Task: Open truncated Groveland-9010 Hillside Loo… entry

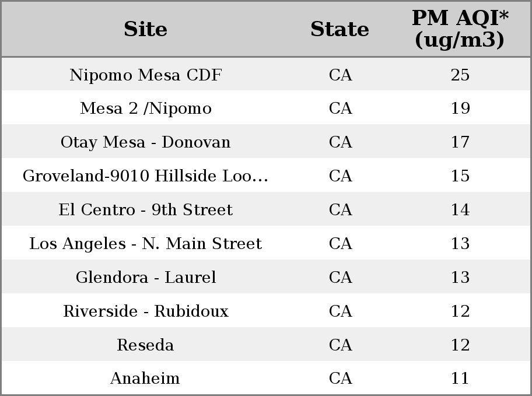Action: click(x=146, y=176)
